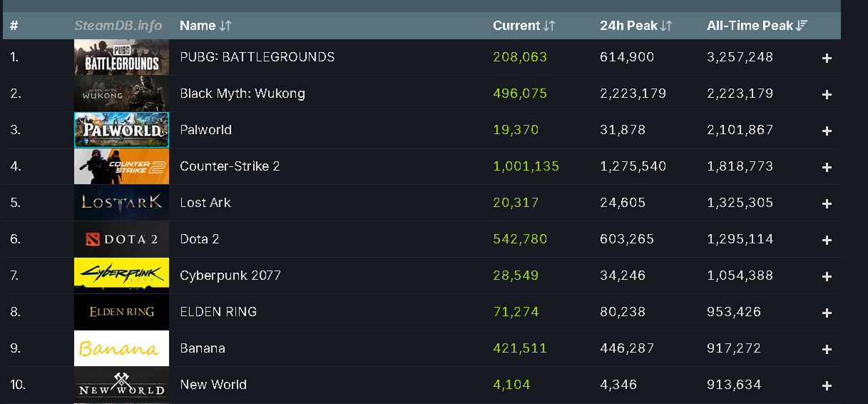Screen dimensions: 868x404
Task: Open Counter-Strike 2 game thumbnail
Action: pos(121,166)
